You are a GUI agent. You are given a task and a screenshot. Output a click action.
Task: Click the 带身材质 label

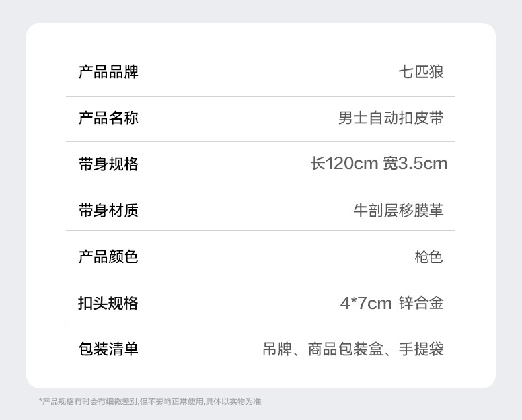tap(108, 211)
